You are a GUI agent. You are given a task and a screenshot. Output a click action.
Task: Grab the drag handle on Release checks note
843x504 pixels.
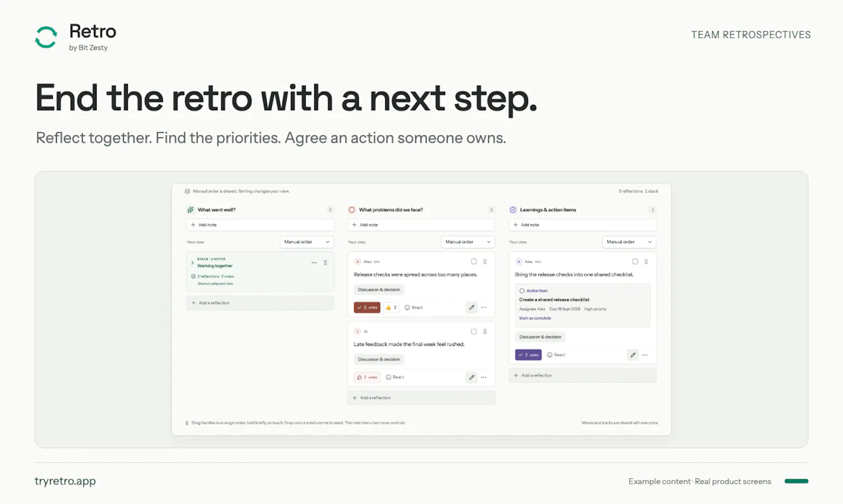click(485, 262)
